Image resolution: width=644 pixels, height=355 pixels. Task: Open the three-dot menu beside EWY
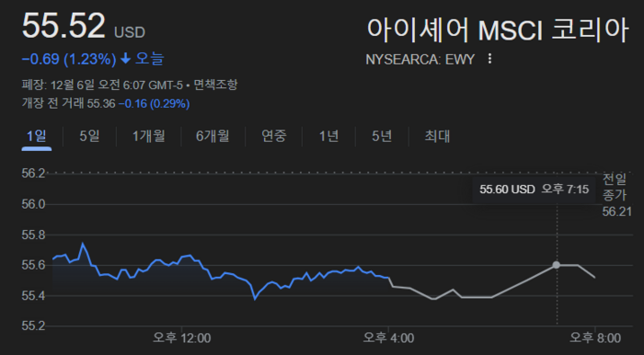pyautogui.click(x=489, y=59)
